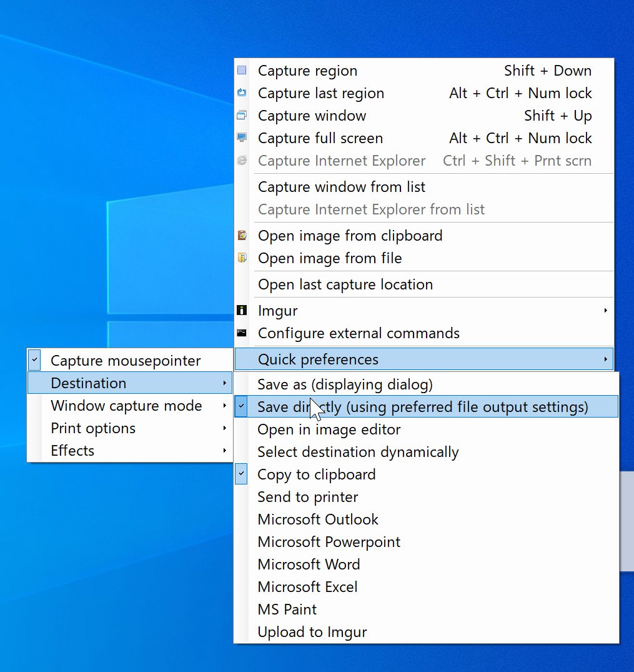
Task: Click the Capture window icon
Action: (242, 116)
